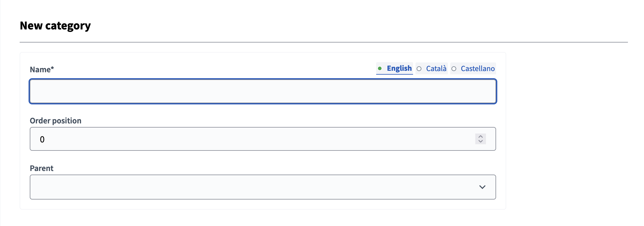Click the green translation dot beside English

pos(380,68)
